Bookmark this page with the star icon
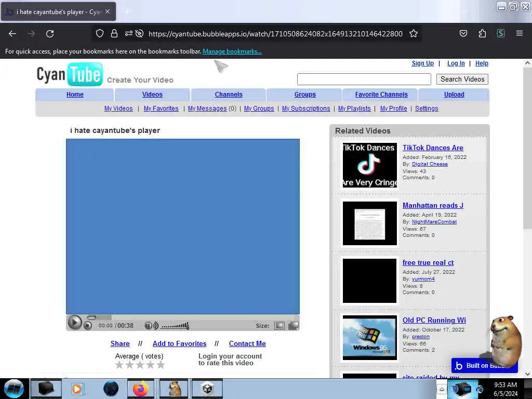The height and width of the screenshot is (399, 532). [413, 34]
